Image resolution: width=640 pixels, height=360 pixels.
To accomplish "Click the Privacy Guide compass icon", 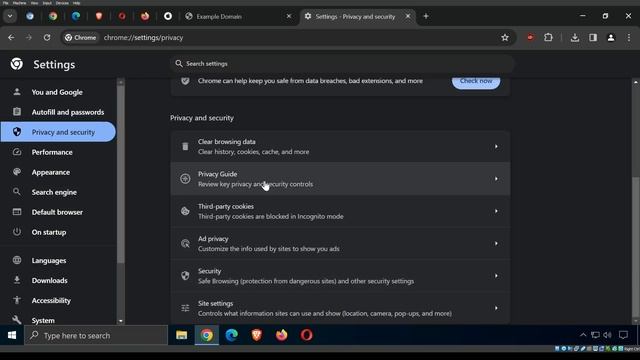I will (x=185, y=179).
